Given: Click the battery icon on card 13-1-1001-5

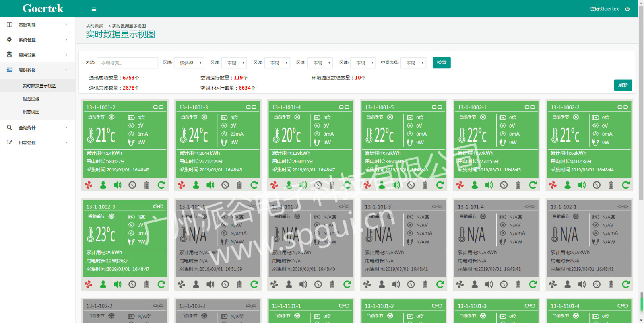Looking at the screenshot, I should [425, 185].
